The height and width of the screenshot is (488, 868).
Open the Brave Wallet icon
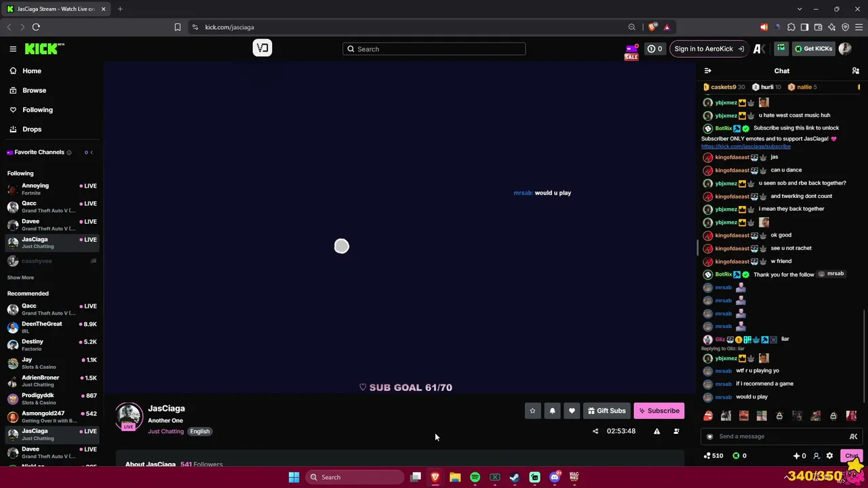[818, 27]
